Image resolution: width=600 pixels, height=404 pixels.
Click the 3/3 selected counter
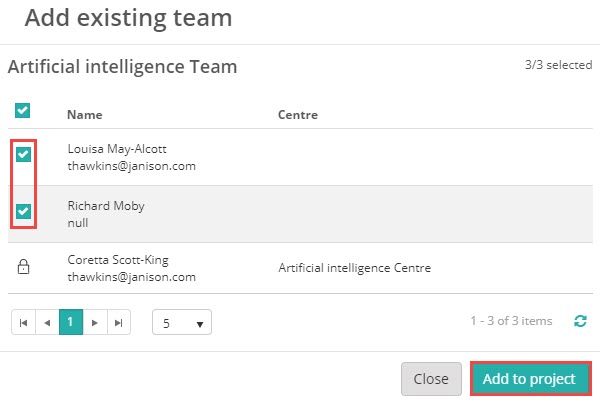coord(558,65)
